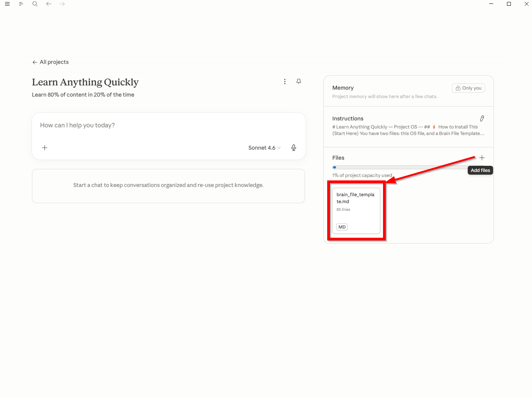Click the project description text about 80% content
Screen dimensions: 532x397
tap(83, 95)
